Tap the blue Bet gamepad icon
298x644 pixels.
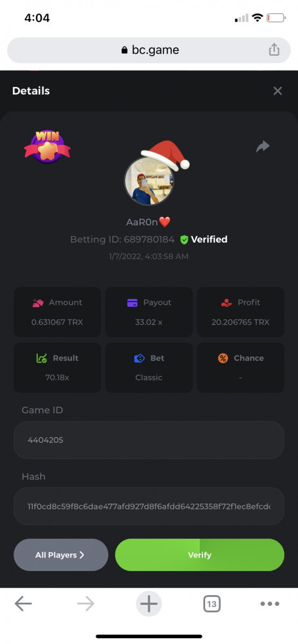point(139,358)
